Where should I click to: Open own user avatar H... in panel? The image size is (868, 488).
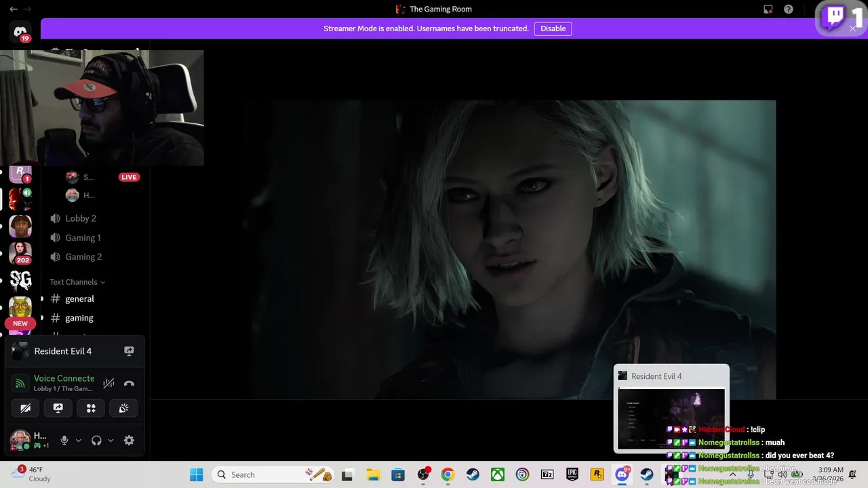20,440
